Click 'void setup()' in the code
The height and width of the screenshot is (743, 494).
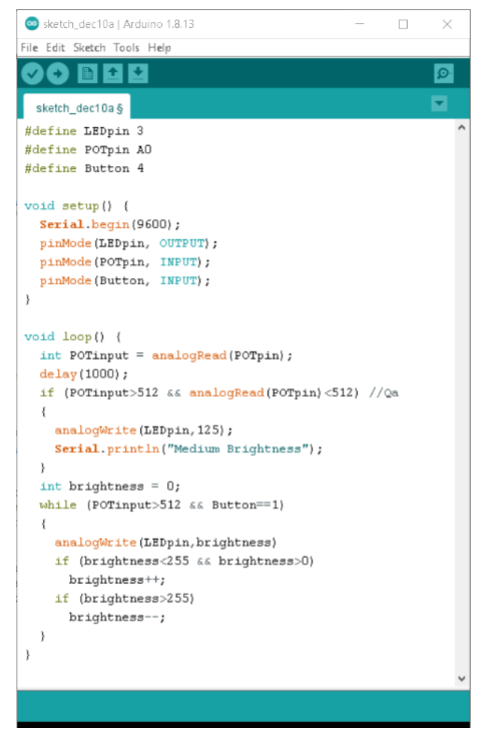point(68,206)
